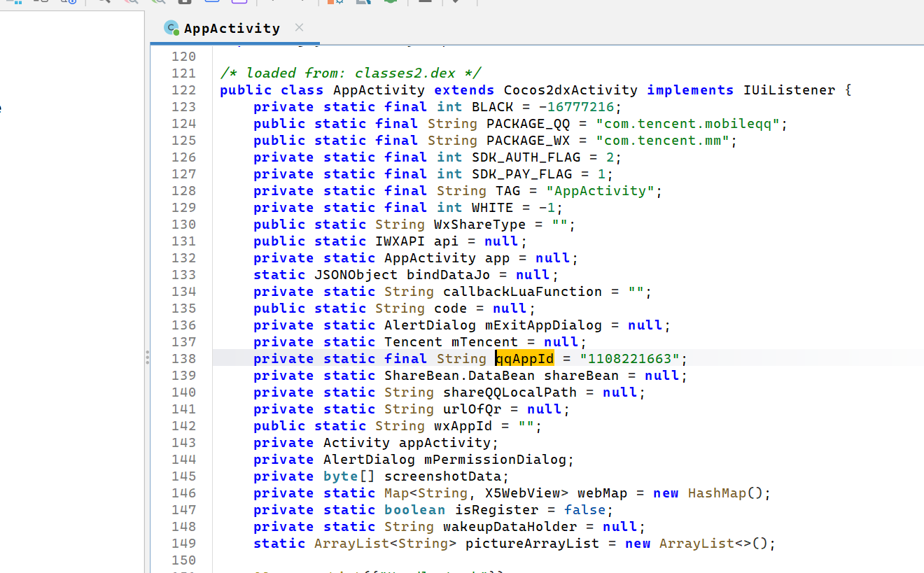Click line number 149 in the gutter

tap(183, 544)
